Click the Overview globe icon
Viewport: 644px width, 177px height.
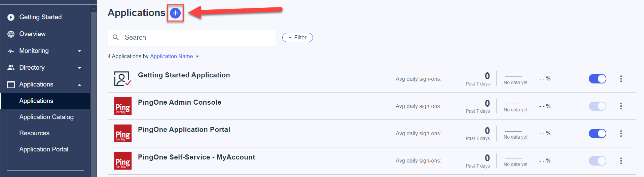coord(11,34)
